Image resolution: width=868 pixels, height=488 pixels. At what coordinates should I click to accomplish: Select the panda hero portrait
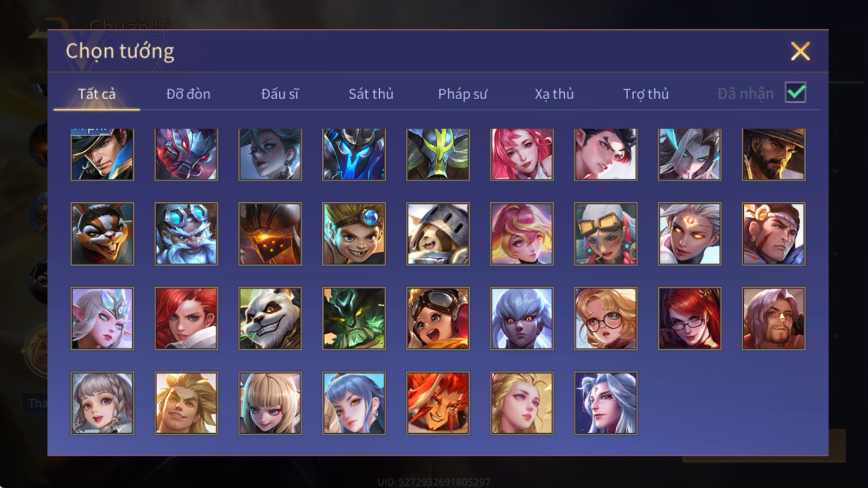click(270, 318)
